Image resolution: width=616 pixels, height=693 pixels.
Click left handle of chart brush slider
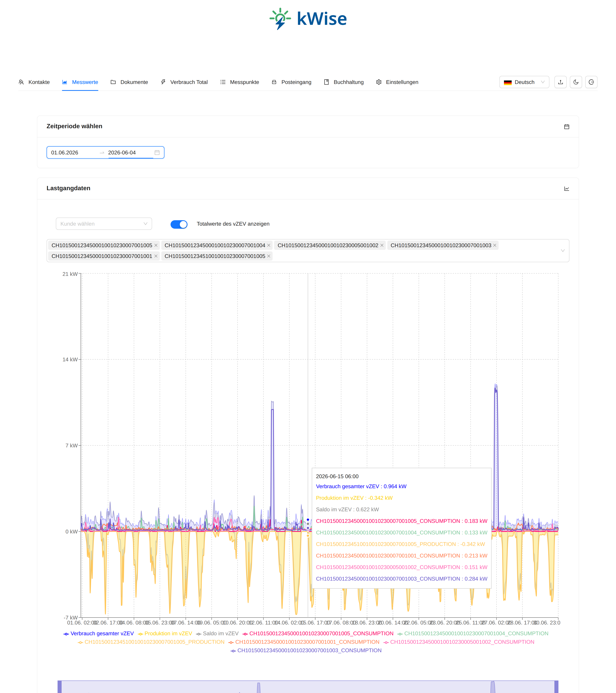tap(60, 687)
